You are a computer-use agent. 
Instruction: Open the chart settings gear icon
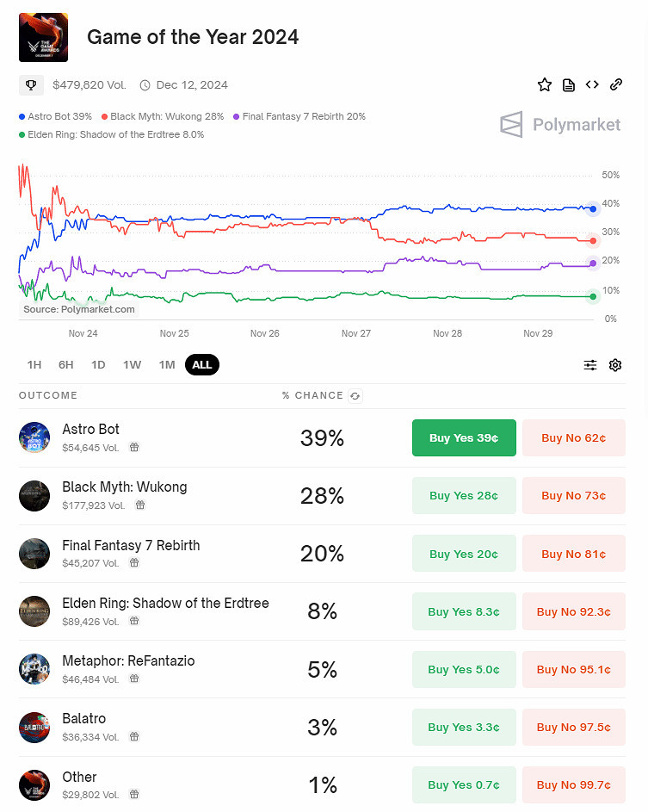pyautogui.click(x=615, y=365)
